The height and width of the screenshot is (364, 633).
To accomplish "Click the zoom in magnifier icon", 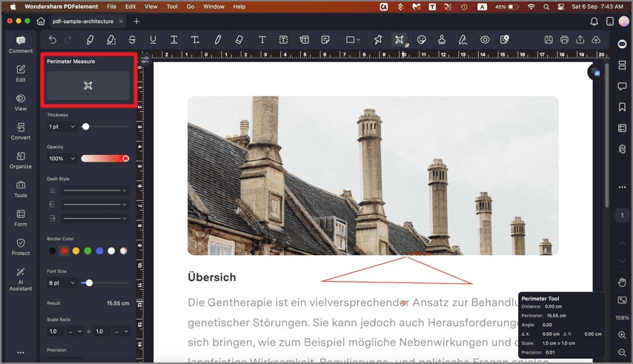I will pyautogui.click(x=622, y=335).
